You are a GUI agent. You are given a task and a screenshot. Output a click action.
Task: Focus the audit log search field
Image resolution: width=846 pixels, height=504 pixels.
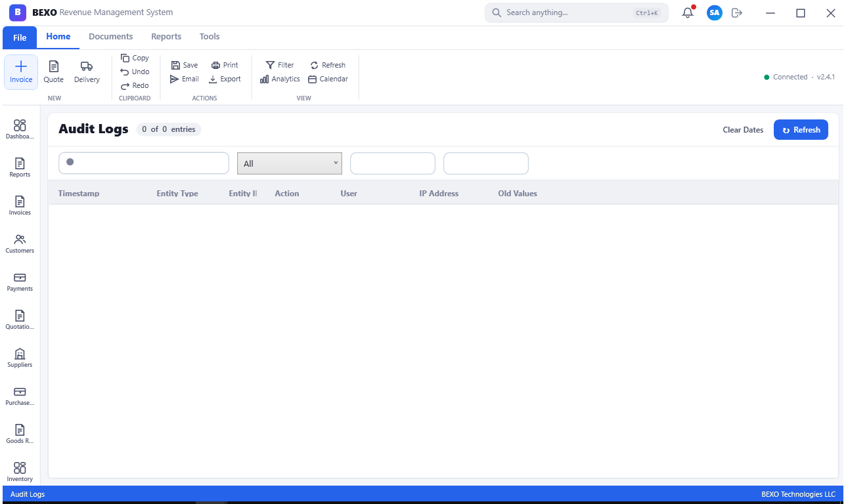[x=144, y=163]
